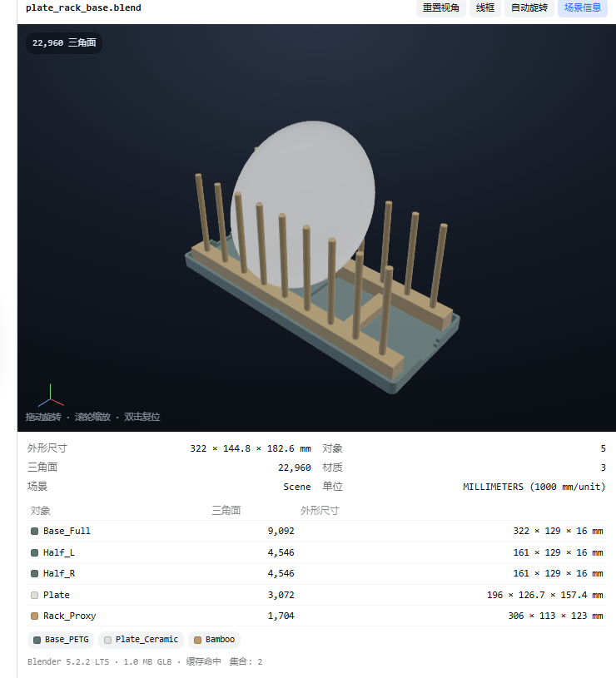616x678 pixels.
Task: Select the Base_Full object row
Action: click(316, 531)
